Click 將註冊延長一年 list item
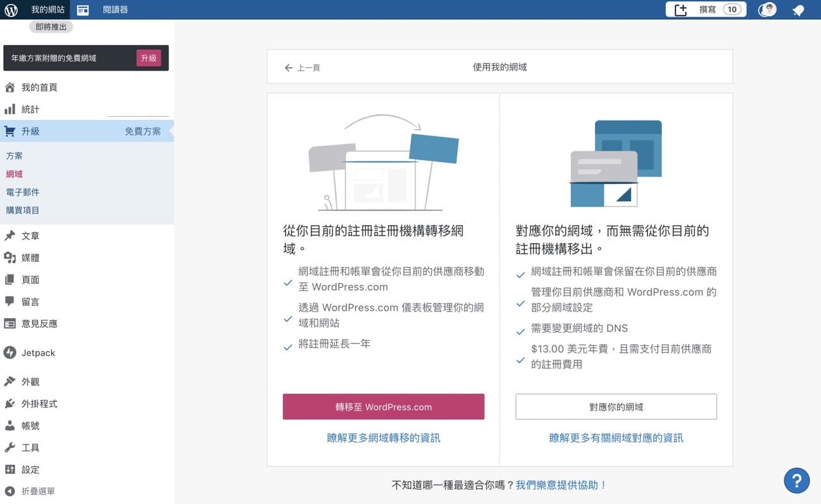 pyautogui.click(x=334, y=344)
